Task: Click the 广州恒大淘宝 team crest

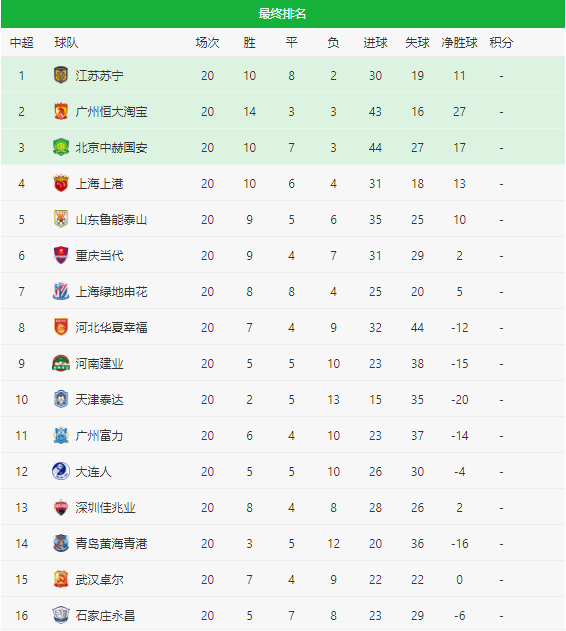Action: [x=61, y=111]
